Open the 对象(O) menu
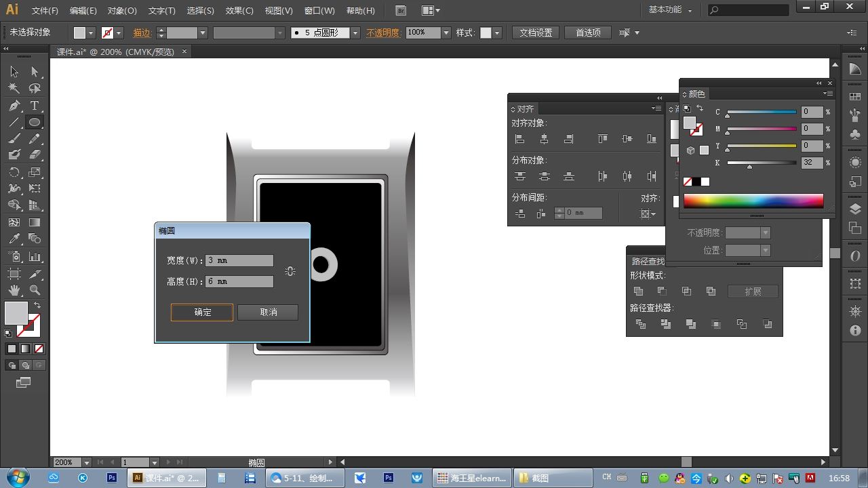 coord(122,11)
